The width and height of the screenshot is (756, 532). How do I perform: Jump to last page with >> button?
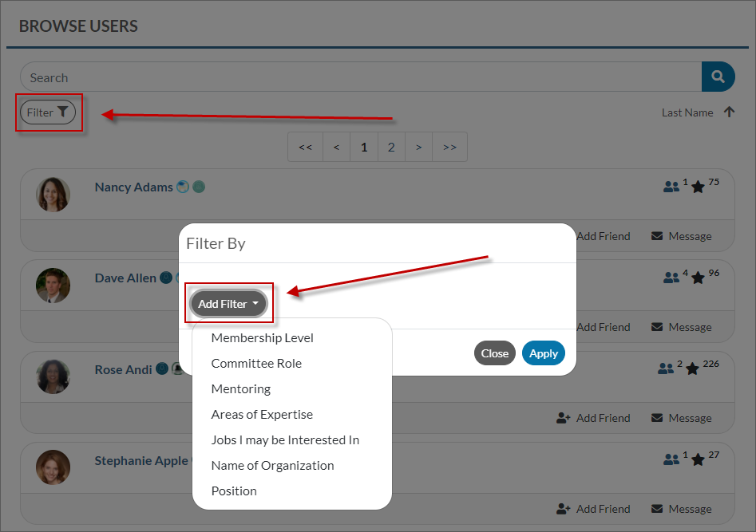pyautogui.click(x=449, y=147)
